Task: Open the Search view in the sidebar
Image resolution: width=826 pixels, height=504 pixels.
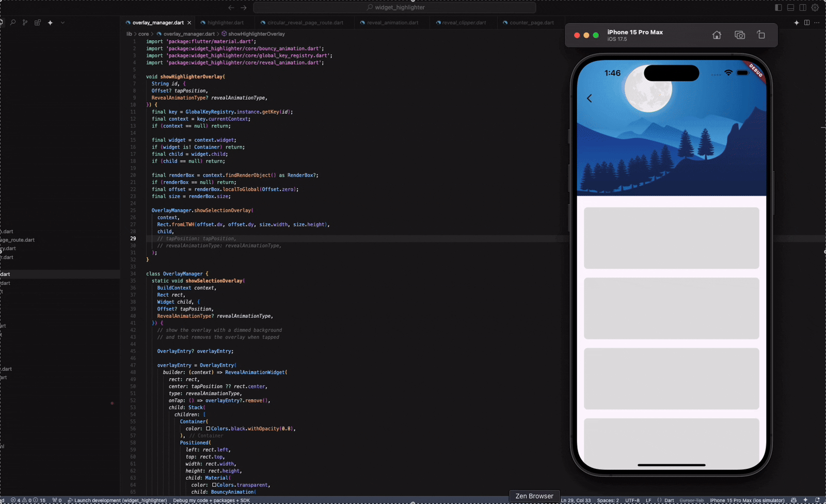Action: [13, 23]
